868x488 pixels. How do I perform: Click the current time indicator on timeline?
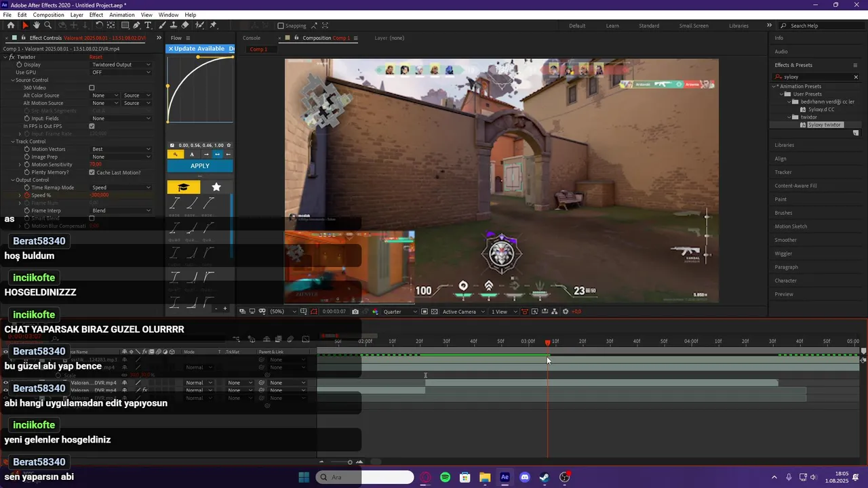tap(548, 342)
